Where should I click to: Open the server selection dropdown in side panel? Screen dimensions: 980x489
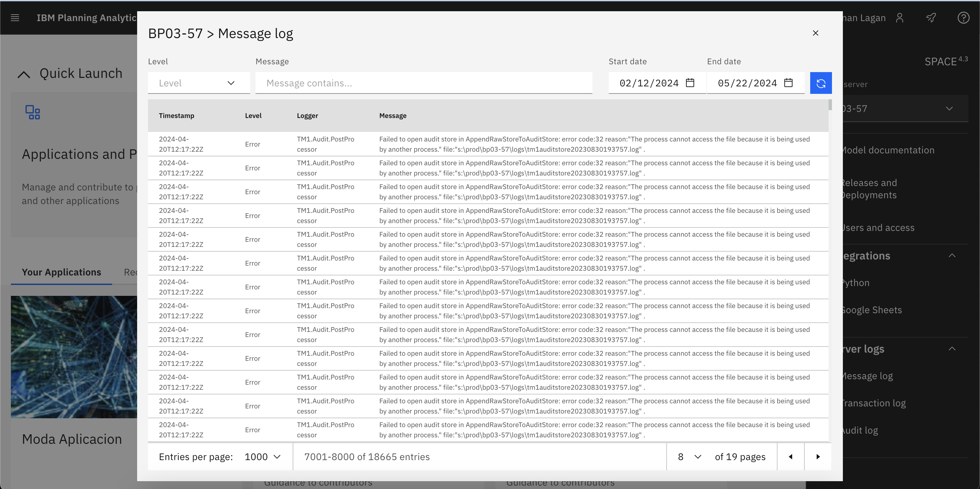click(905, 109)
